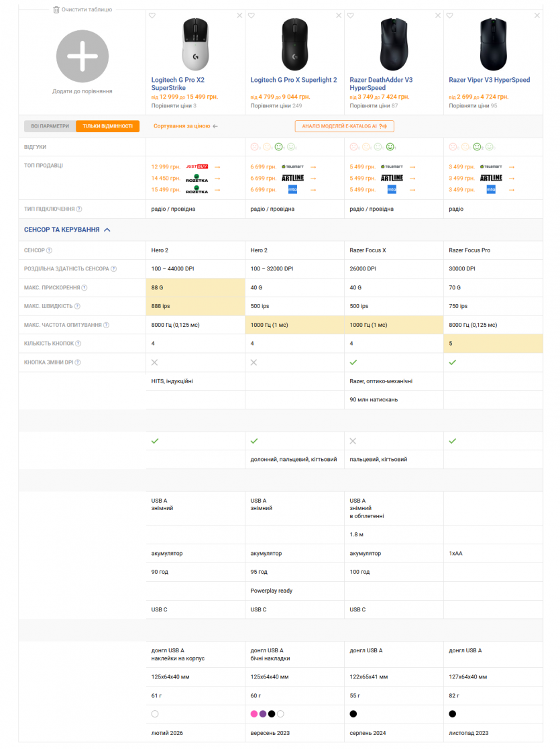Open Аналіз моделей E-Katalog AI

(x=344, y=126)
